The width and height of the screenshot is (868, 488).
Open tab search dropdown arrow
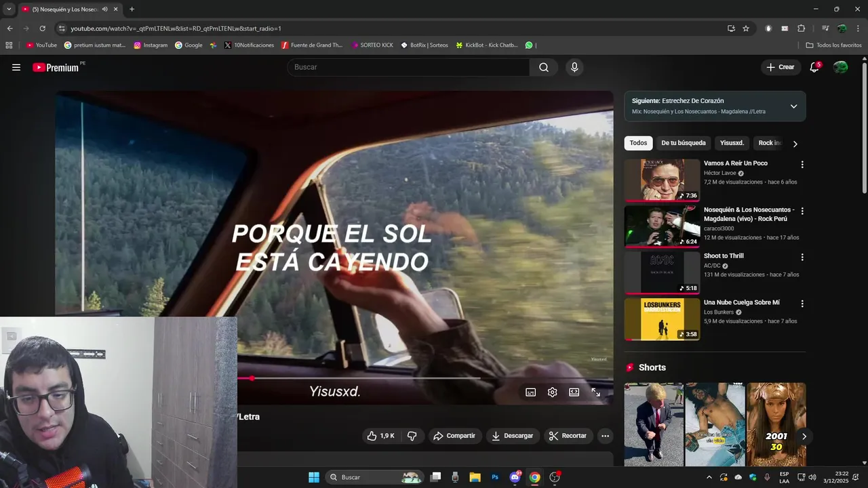click(x=9, y=9)
